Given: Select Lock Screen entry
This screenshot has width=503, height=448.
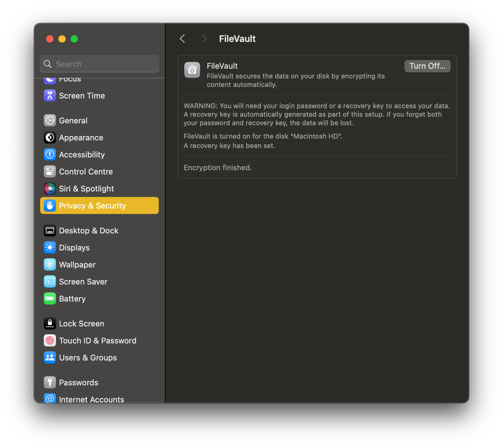Looking at the screenshot, I should [99, 324].
